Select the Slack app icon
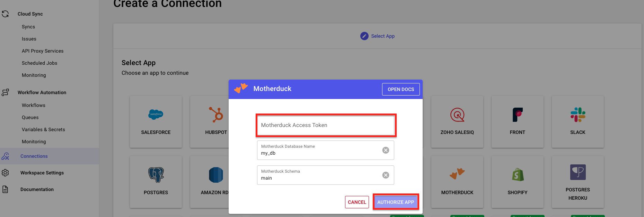This screenshot has width=644, height=217. click(577, 115)
